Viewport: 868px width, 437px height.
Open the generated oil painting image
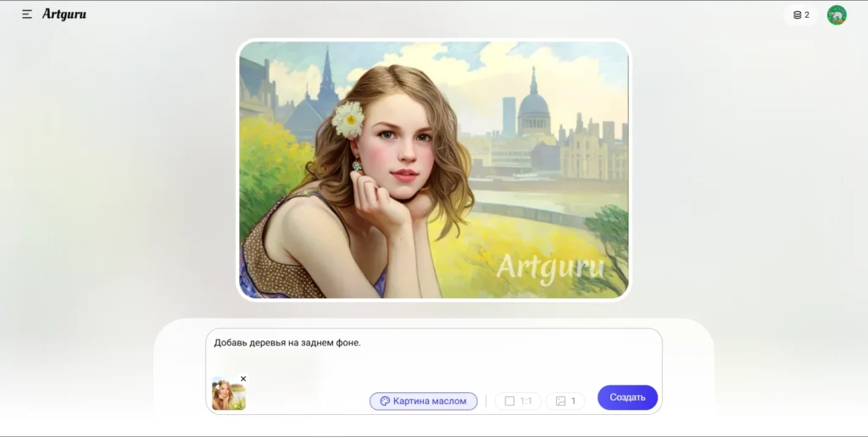(434, 170)
